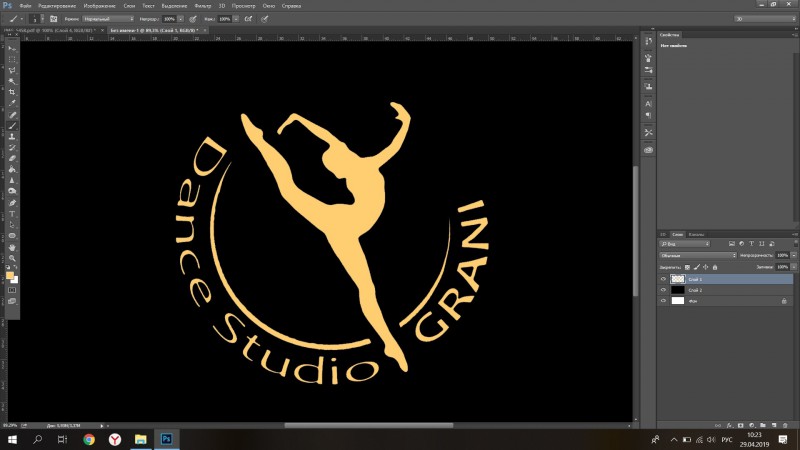800x450 pixels.
Task: Select the Move tool
Action: point(12,48)
